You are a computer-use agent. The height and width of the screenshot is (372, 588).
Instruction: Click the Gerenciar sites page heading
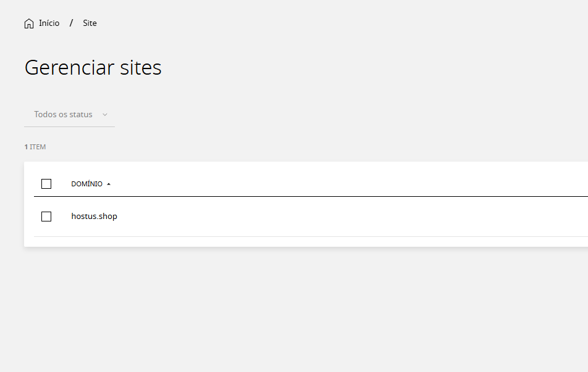click(x=93, y=68)
